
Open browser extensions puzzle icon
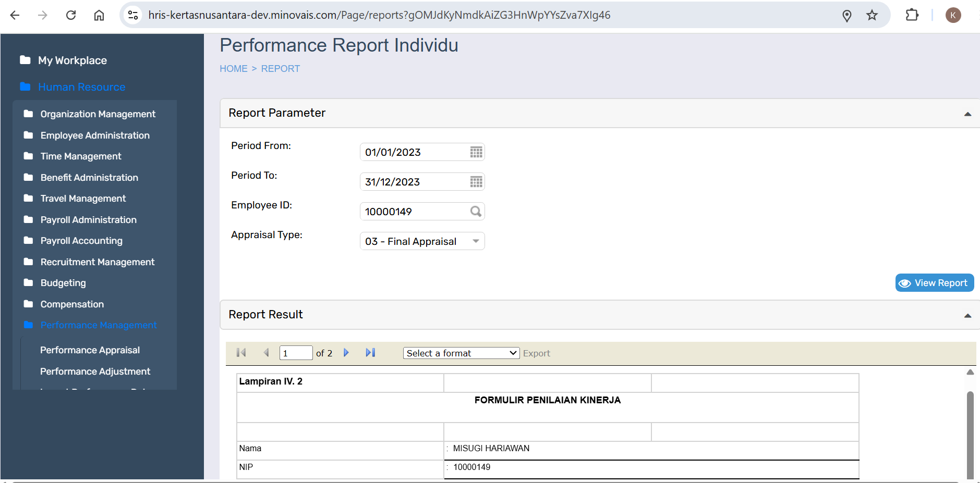(x=912, y=15)
